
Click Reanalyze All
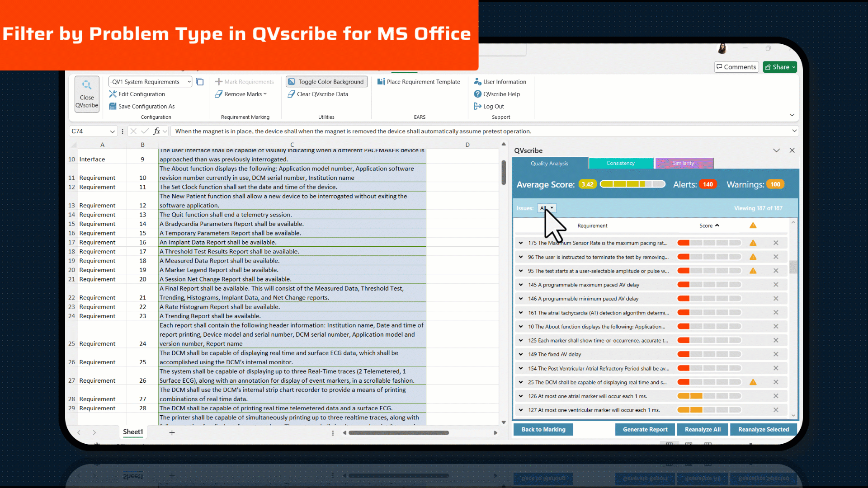click(703, 429)
